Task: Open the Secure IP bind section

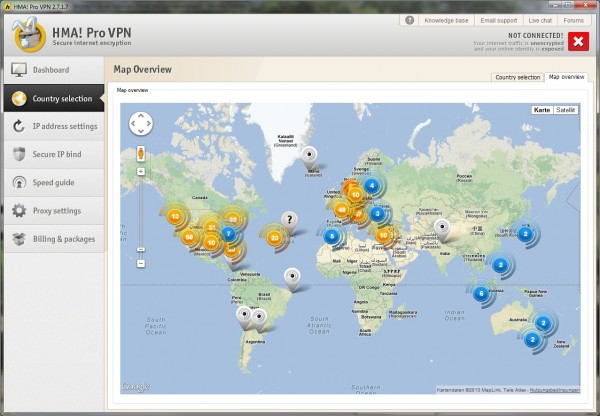Action: click(x=54, y=154)
